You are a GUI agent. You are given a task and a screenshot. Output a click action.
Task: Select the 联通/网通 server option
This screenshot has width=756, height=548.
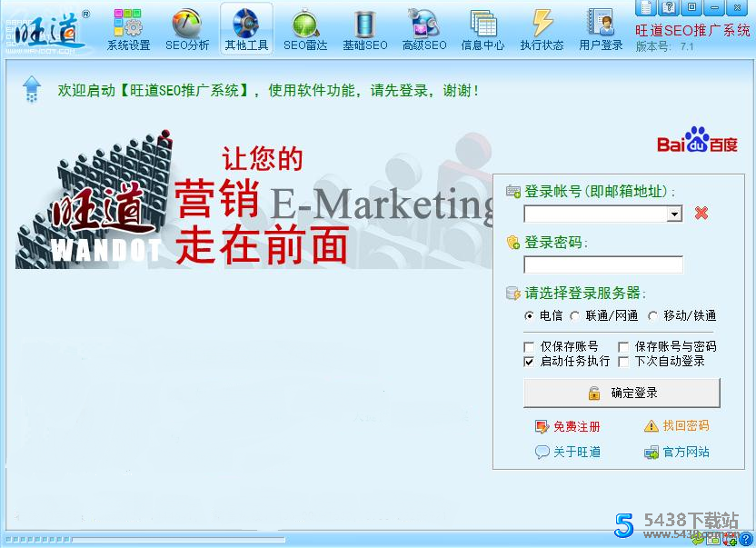574,315
